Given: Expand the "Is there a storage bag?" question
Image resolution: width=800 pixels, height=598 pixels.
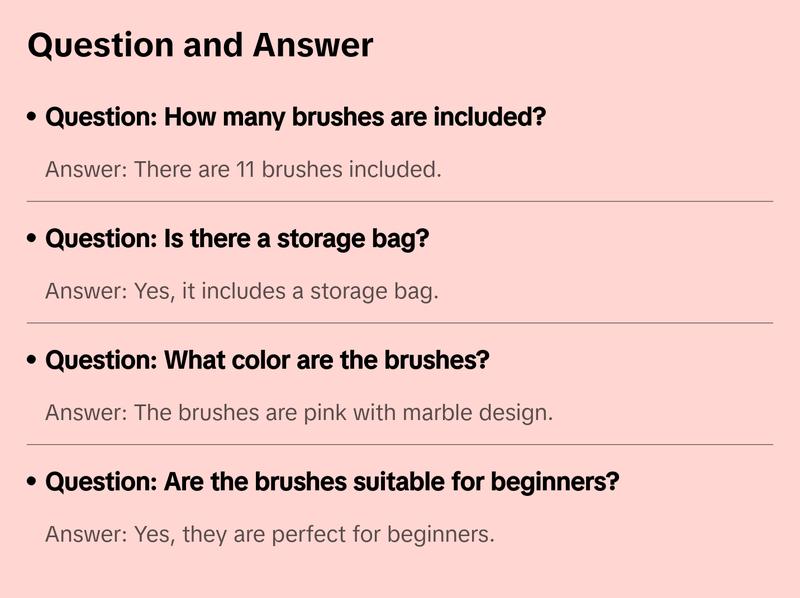Looking at the screenshot, I should (x=237, y=240).
